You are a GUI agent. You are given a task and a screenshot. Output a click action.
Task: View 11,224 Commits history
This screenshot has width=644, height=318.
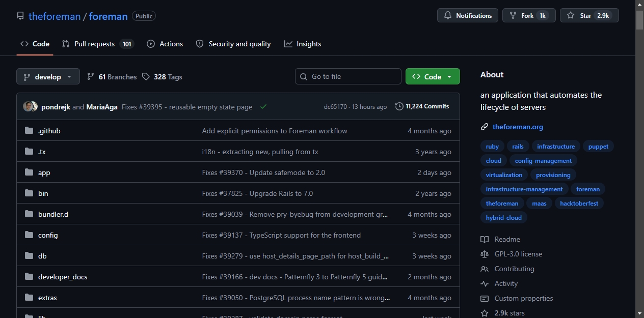(422, 106)
